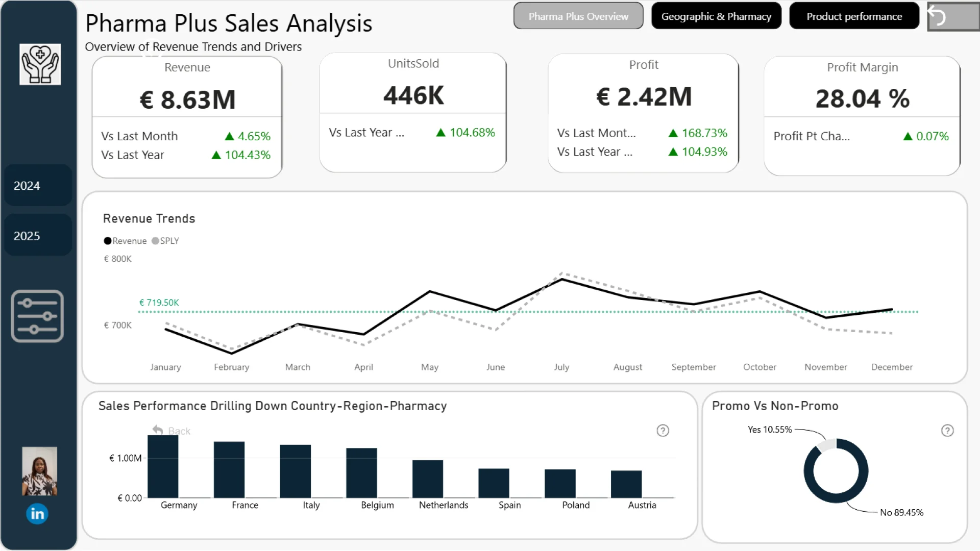Go to Product performance page
This screenshot has width=980, height=551.
point(854,16)
